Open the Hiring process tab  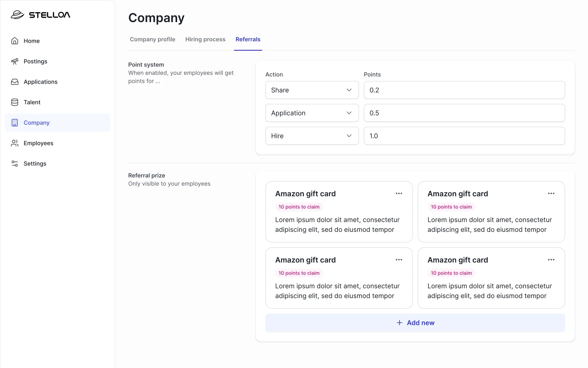click(x=205, y=39)
